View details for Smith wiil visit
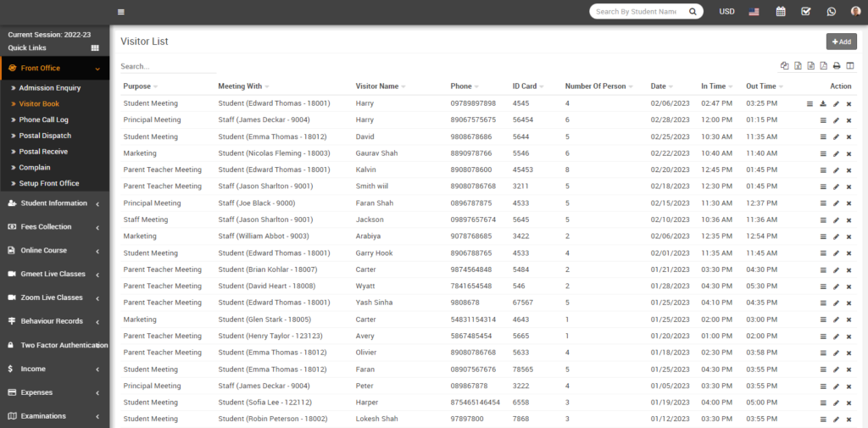 (x=823, y=186)
